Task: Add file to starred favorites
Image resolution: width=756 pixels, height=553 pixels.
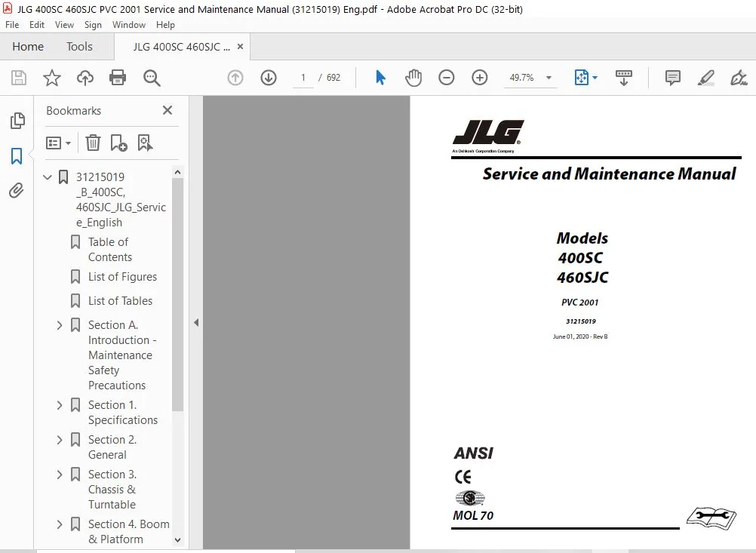Action: (x=51, y=78)
